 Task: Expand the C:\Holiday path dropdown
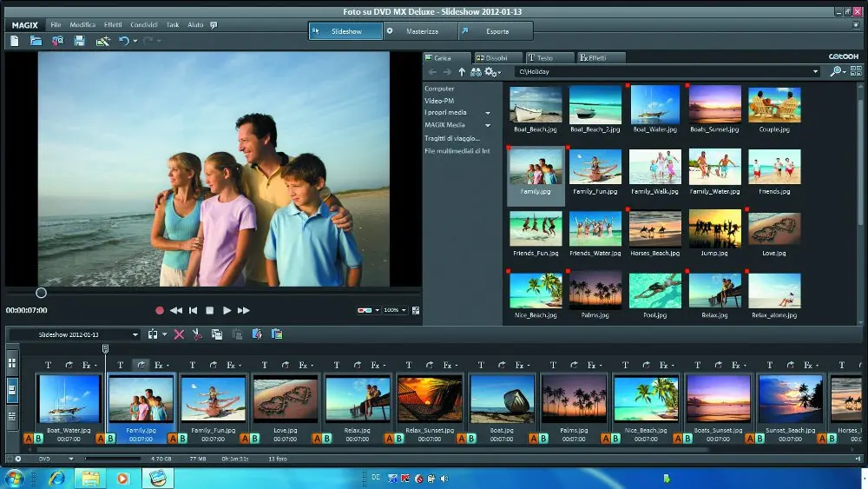click(x=815, y=71)
